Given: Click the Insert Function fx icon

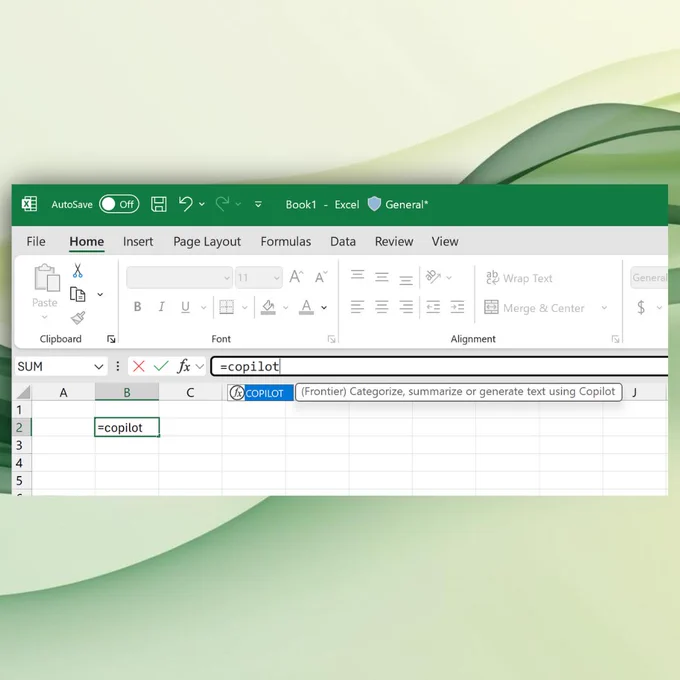Looking at the screenshot, I should [184, 366].
